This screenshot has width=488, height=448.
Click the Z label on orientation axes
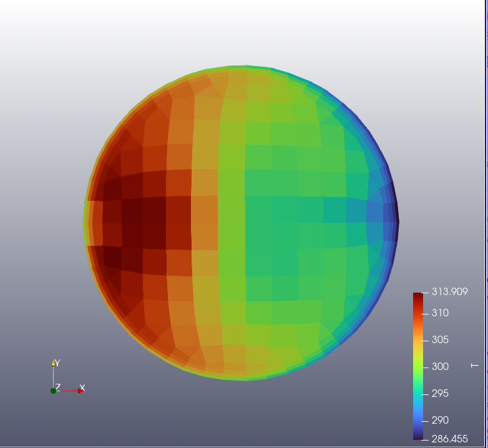[x=57, y=387]
